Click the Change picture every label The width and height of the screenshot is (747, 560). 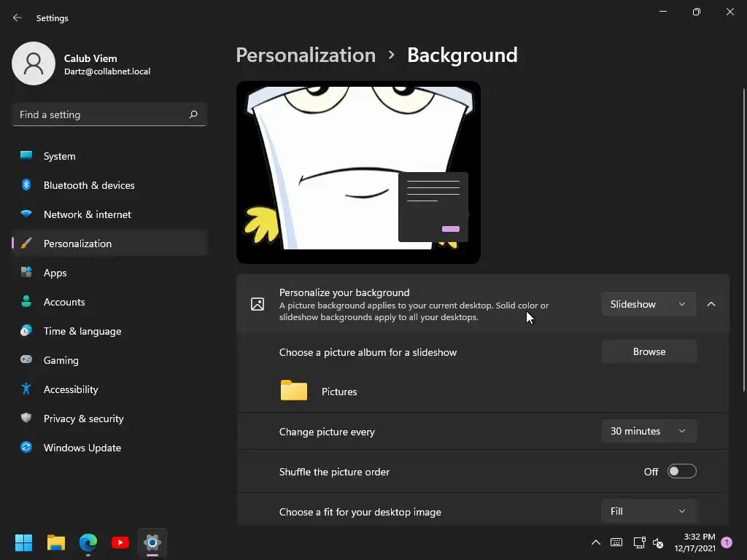[327, 432]
